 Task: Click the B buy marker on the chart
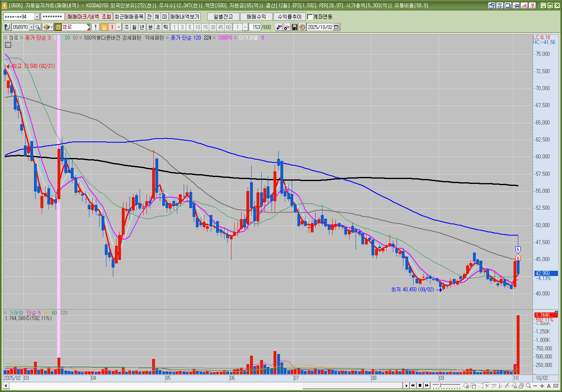[518, 258]
